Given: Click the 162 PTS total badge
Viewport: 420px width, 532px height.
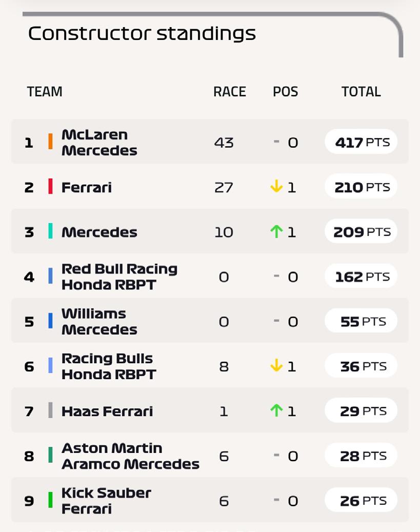Looking at the screenshot, I should pyautogui.click(x=362, y=277).
